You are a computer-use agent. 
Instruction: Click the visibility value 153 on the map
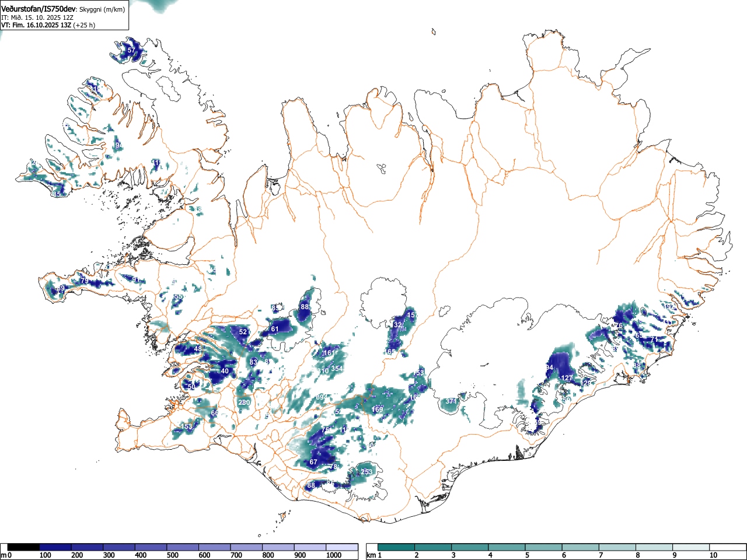[x=186, y=427]
